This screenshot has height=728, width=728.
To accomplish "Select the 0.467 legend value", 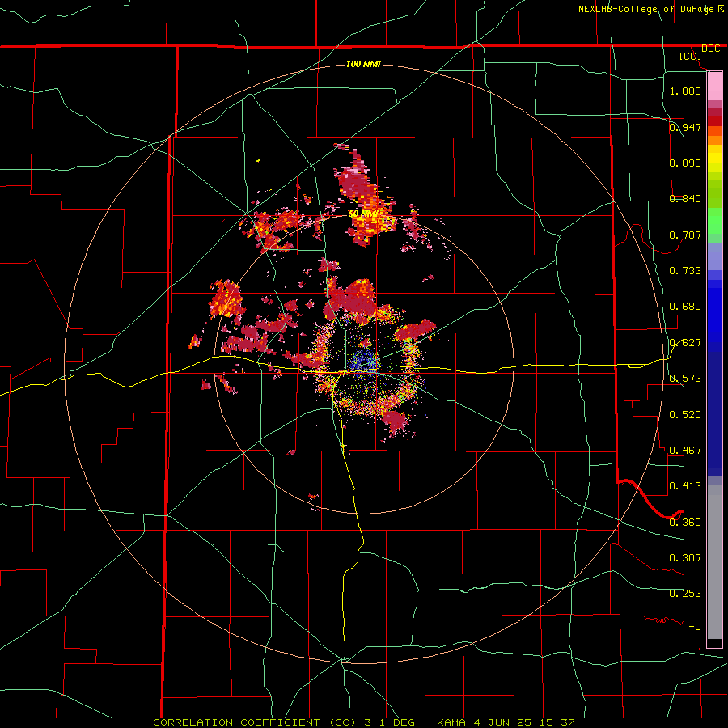I will coord(685,450).
